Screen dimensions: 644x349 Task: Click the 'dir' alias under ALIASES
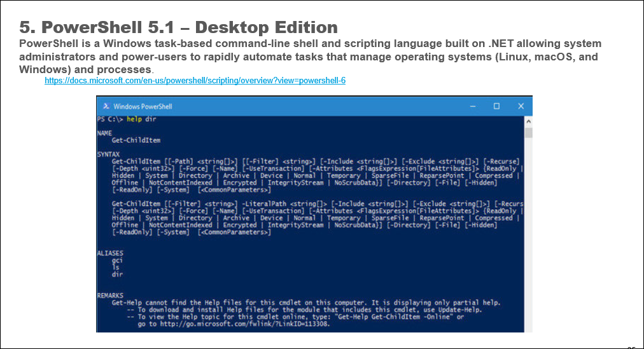117,275
